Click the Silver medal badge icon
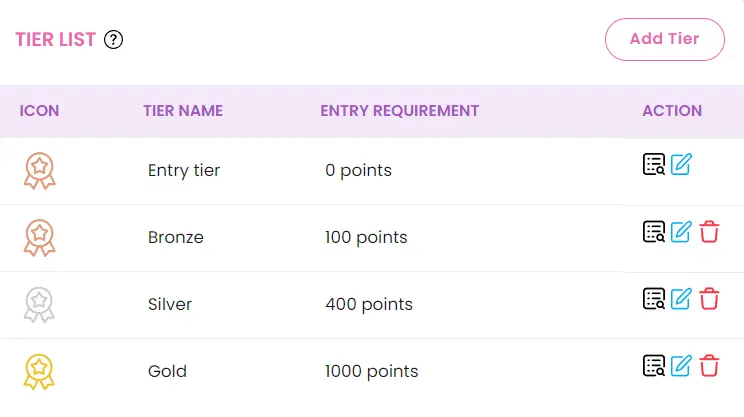The height and width of the screenshot is (417, 744). click(x=39, y=304)
